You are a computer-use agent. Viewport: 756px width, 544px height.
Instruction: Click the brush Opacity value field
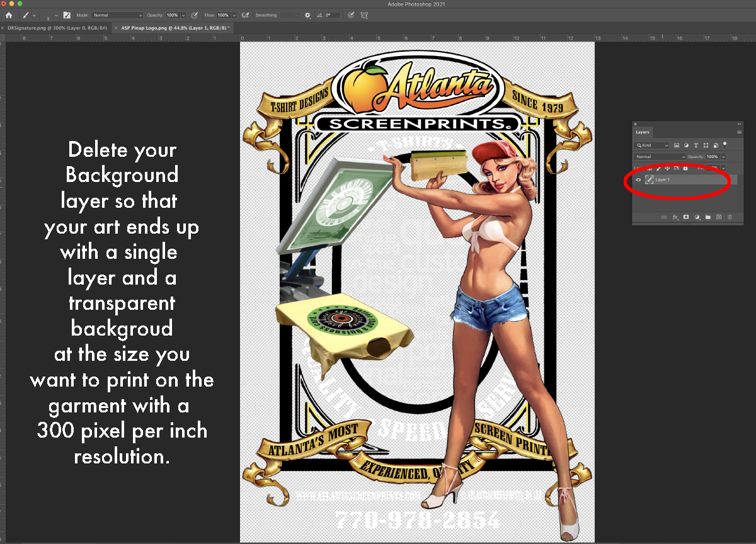pos(172,15)
